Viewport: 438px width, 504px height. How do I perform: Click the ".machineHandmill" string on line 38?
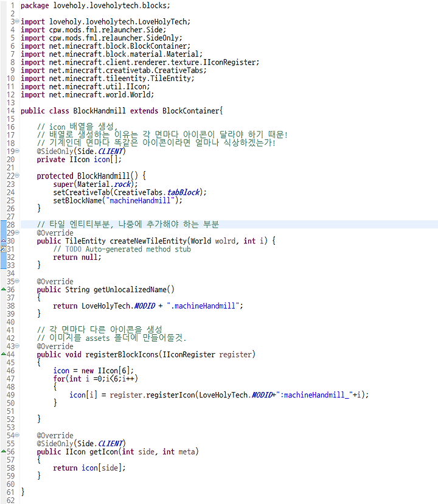203,306
